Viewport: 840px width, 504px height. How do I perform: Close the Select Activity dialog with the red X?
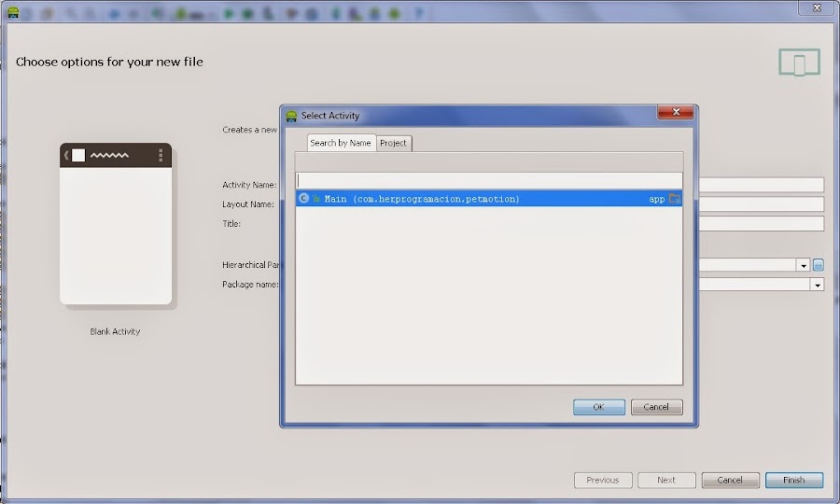676,112
